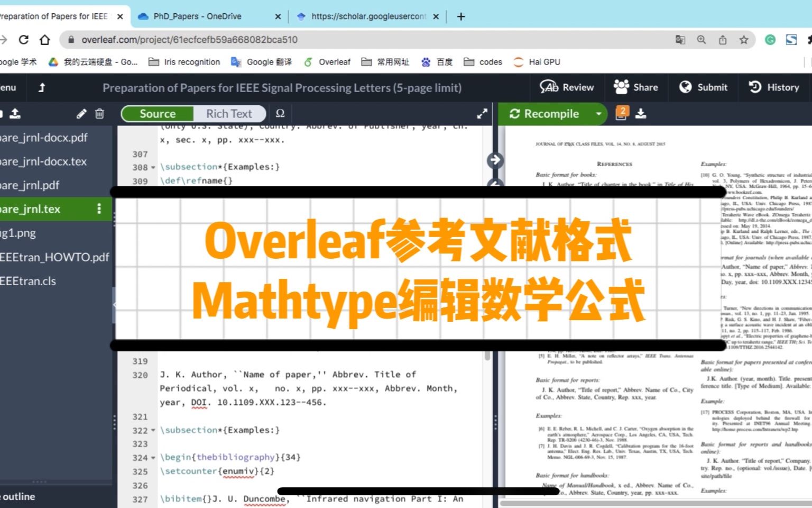This screenshot has width=812, height=508.
Task: Open the 百度 bookmark
Action: [x=437, y=62]
